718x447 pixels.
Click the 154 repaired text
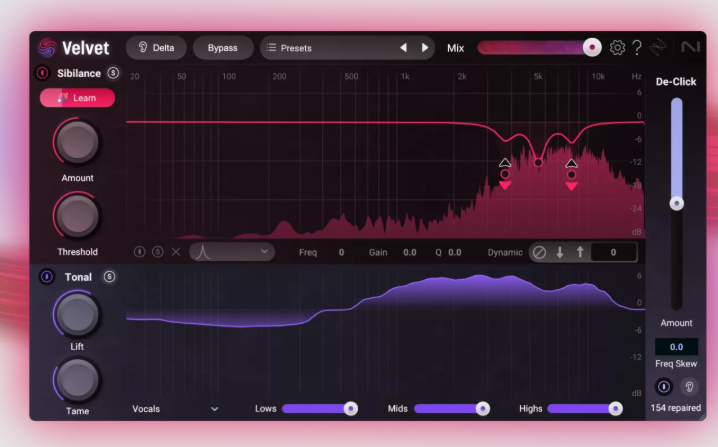click(x=676, y=408)
